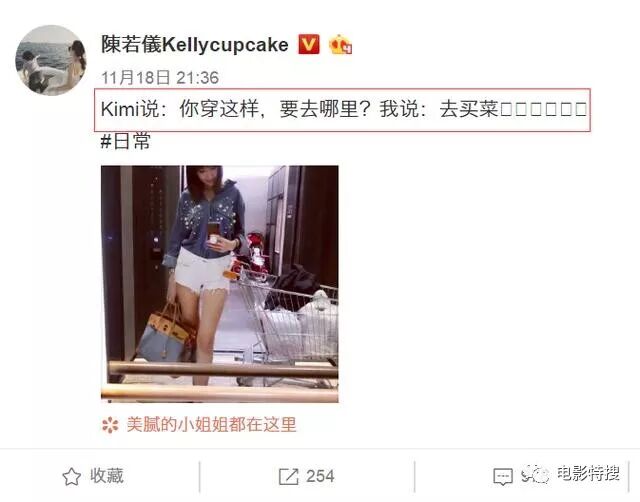
Task: Click the pink flower icon beside promo link
Action: click(x=110, y=425)
